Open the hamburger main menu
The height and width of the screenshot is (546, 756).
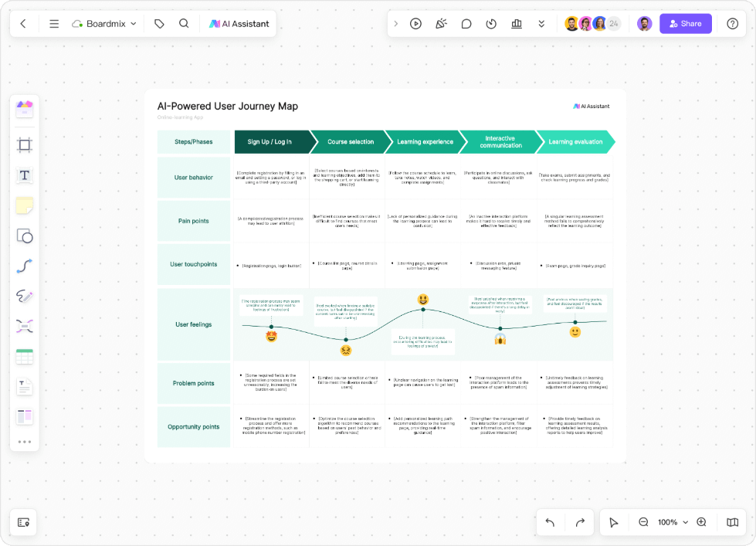pyautogui.click(x=54, y=24)
